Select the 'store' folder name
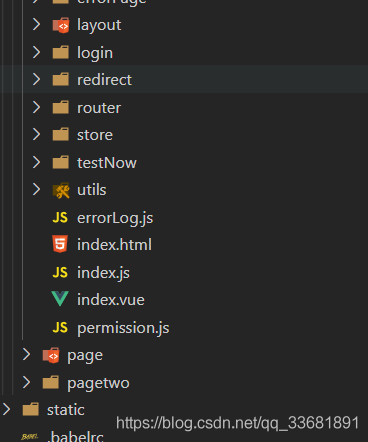Image resolution: width=368 pixels, height=442 pixels. [95, 135]
